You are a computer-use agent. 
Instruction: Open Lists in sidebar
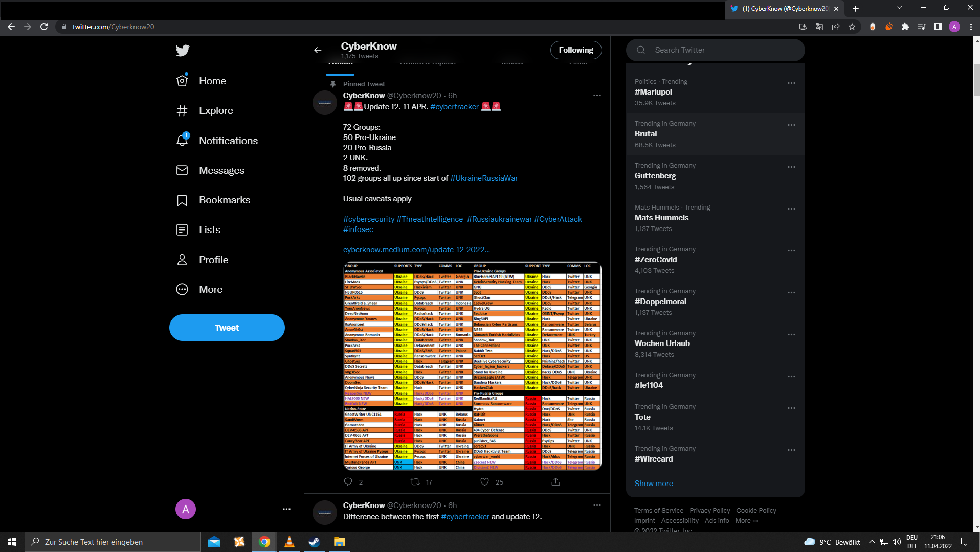pyautogui.click(x=198, y=229)
